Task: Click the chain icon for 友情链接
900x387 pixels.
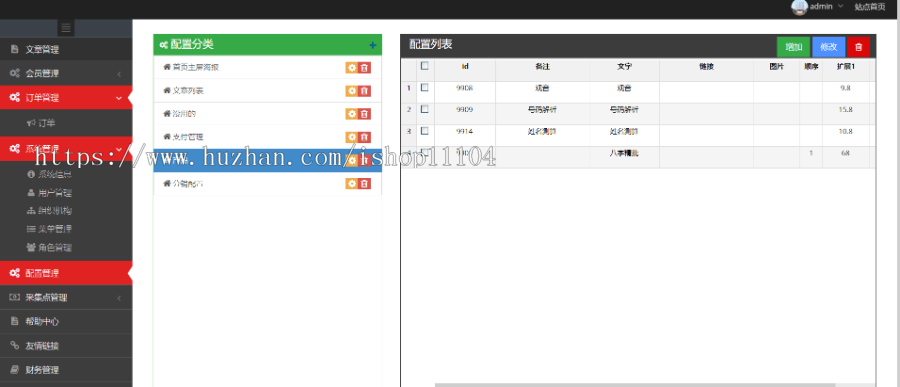Action: [15, 346]
